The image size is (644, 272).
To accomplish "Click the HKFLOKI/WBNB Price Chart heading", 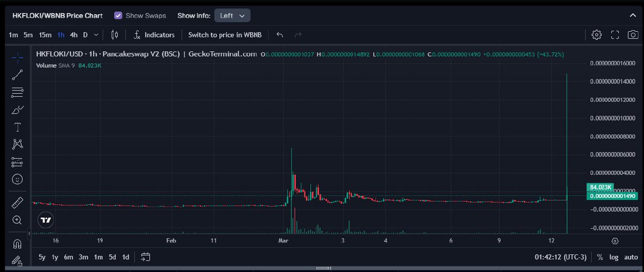I will pos(58,16).
